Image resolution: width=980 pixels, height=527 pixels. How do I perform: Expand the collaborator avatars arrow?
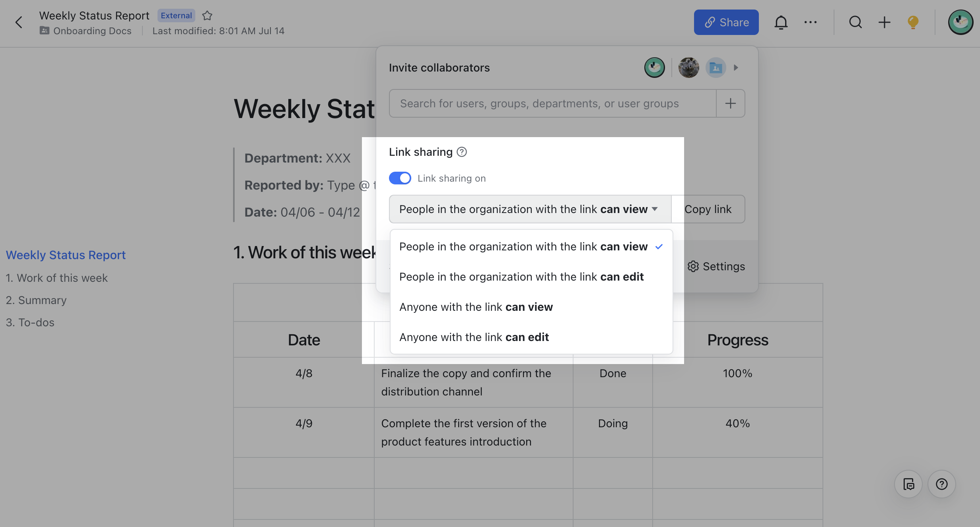point(736,68)
